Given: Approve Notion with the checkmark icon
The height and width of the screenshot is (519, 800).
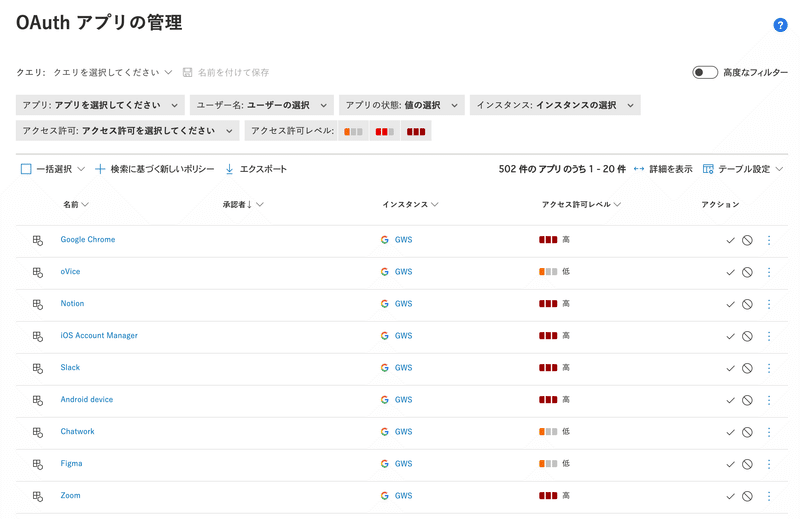Looking at the screenshot, I should [x=731, y=304].
